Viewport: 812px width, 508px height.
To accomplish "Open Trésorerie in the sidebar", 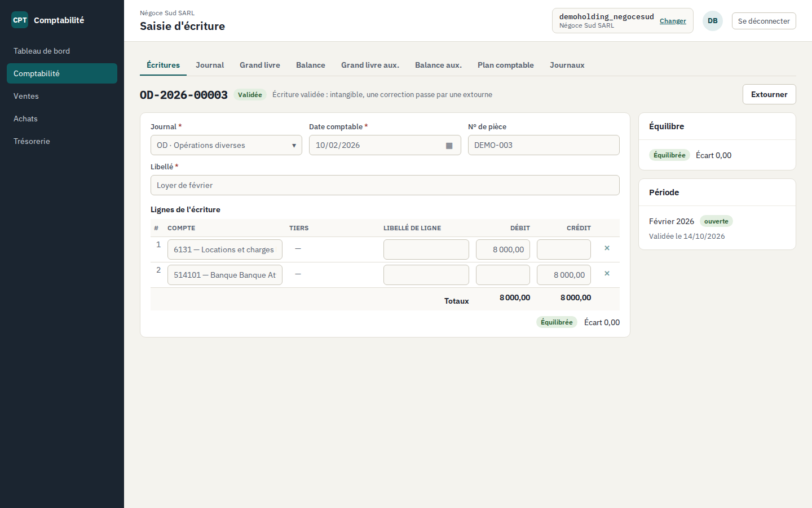I will tap(62, 141).
